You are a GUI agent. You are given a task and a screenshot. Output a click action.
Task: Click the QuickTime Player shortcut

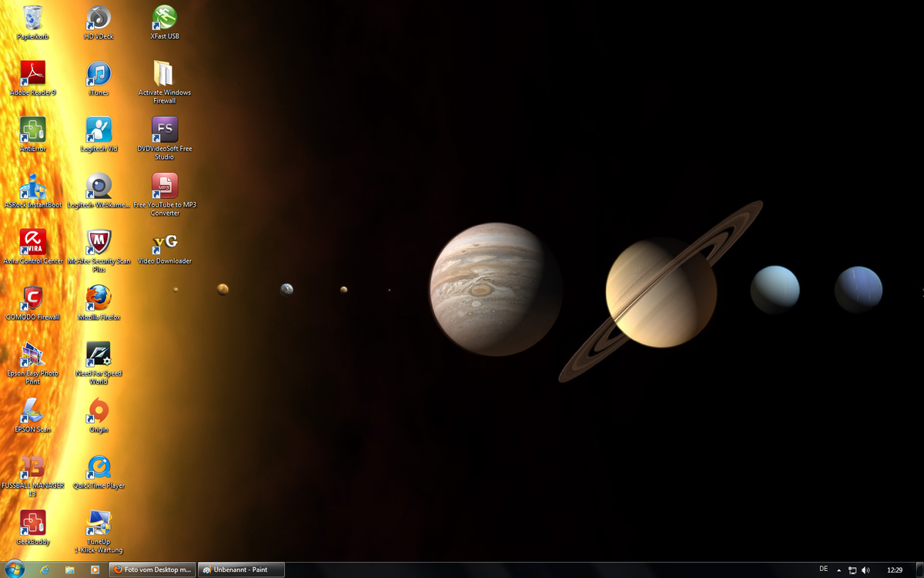point(99,466)
